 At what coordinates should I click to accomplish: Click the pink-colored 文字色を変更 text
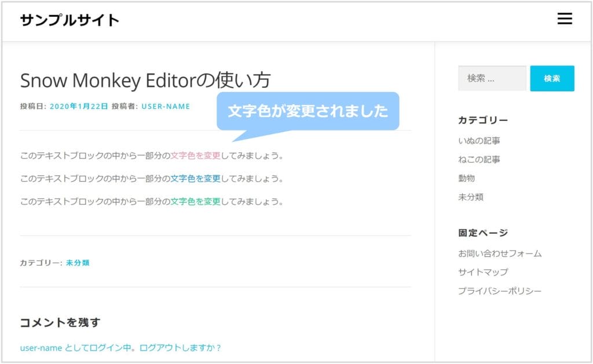click(x=196, y=156)
